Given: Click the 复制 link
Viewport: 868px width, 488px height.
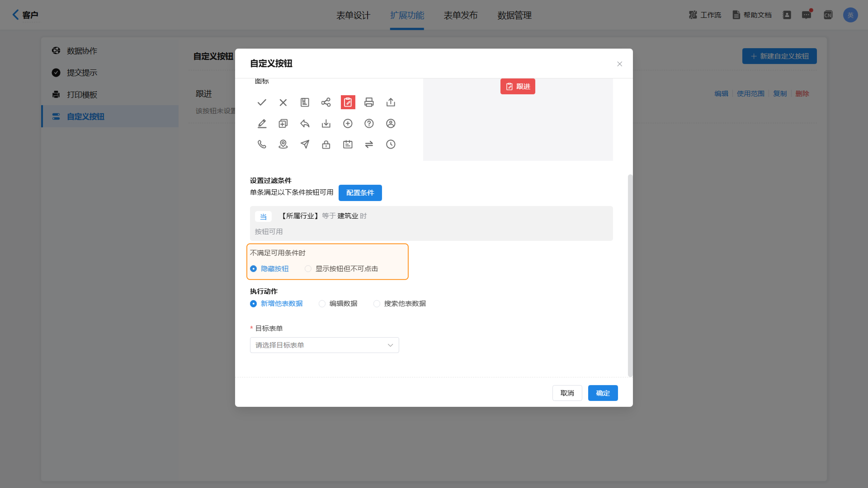Looking at the screenshot, I should coord(780,93).
